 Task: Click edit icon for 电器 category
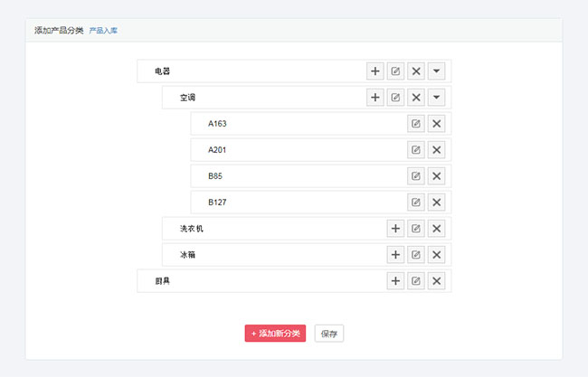click(395, 71)
